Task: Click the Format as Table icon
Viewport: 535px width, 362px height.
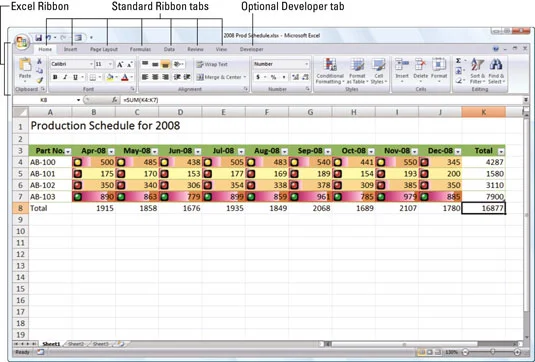Action: [357, 71]
